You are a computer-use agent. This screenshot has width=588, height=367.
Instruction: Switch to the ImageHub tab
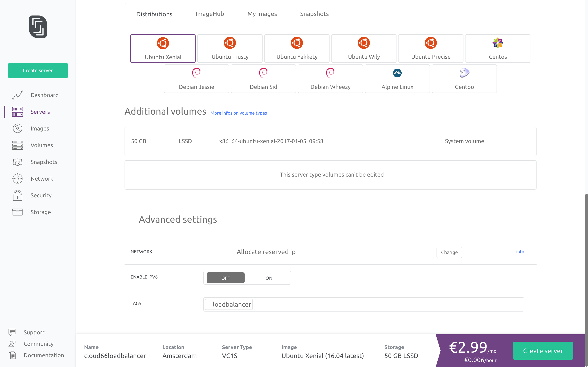click(210, 14)
